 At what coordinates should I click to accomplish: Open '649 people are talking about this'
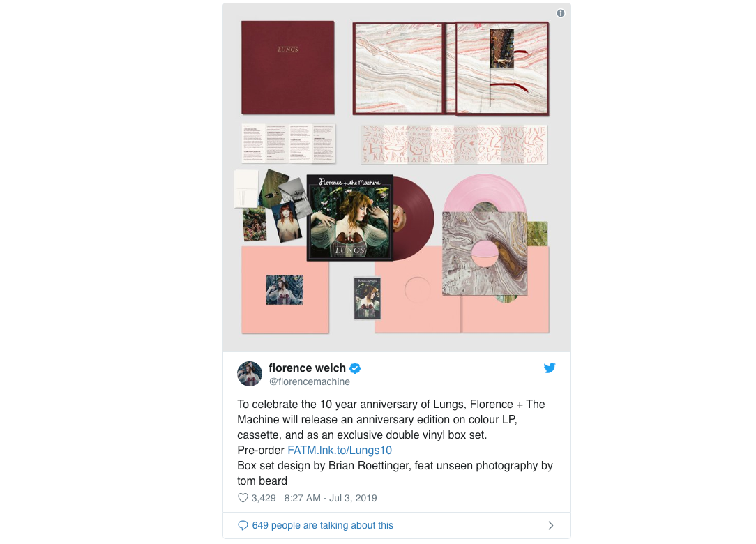(322, 525)
